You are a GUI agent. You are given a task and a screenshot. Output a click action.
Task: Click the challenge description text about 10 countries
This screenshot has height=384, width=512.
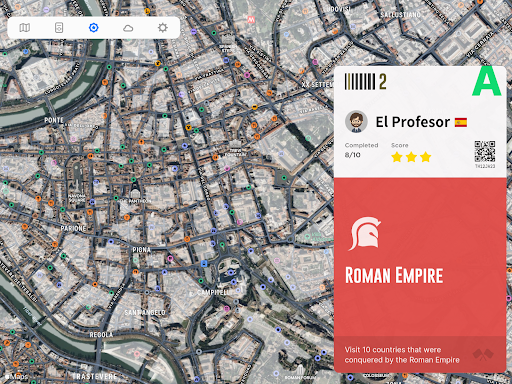point(402,355)
